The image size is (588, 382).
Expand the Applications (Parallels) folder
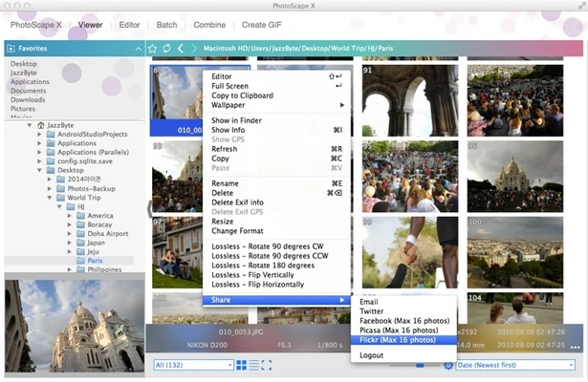click(x=39, y=152)
